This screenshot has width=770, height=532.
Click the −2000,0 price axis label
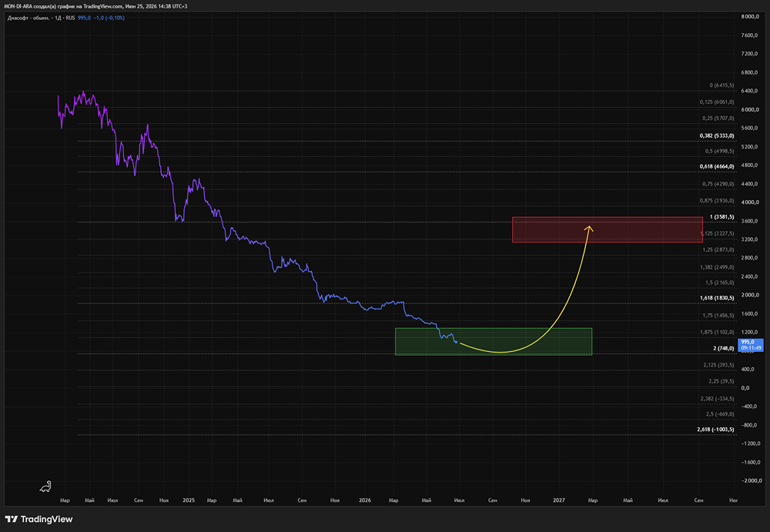pyautogui.click(x=750, y=480)
